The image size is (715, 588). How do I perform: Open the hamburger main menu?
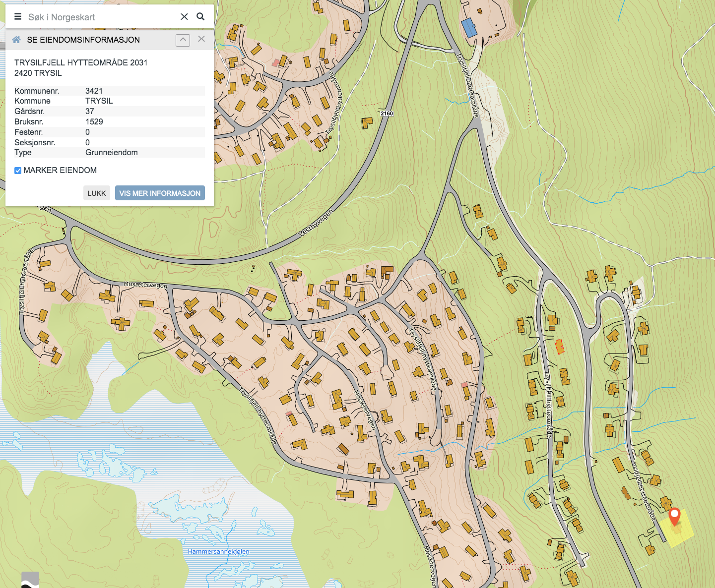pyautogui.click(x=18, y=17)
